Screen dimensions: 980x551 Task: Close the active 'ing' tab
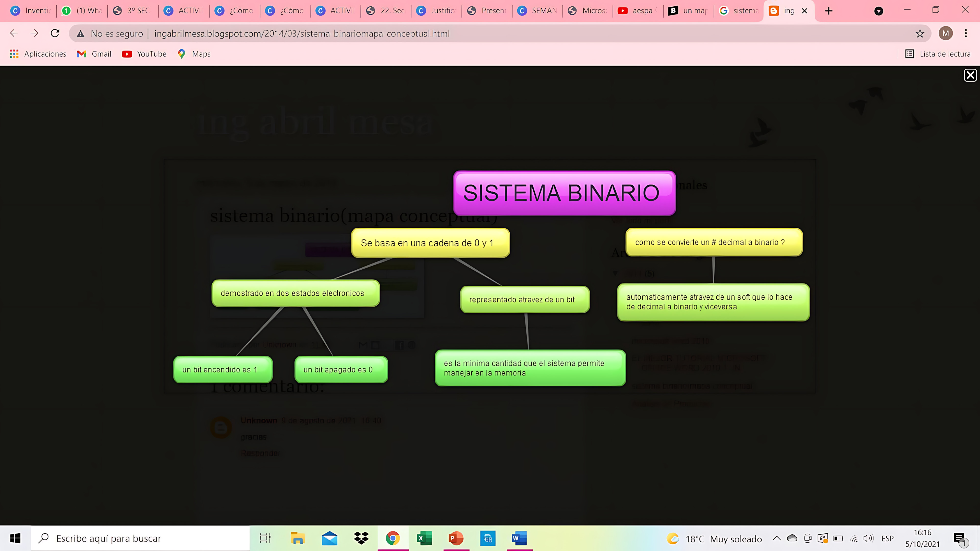(805, 11)
